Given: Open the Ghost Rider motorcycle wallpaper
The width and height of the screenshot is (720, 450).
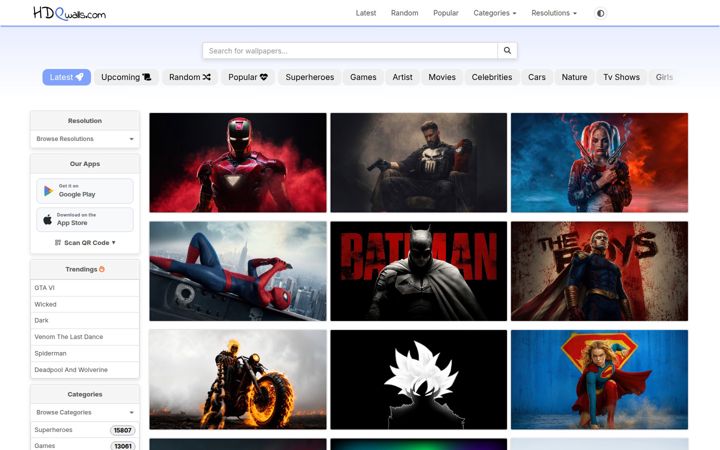Looking at the screenshot, I should pos(238,379).
